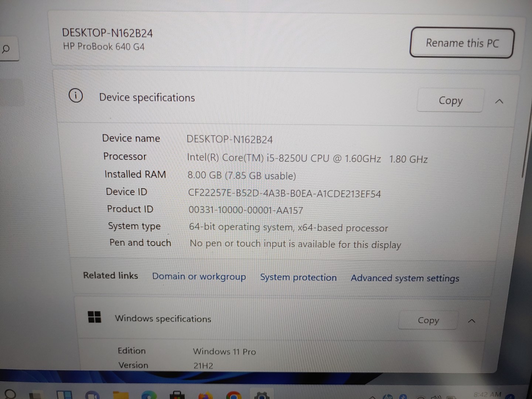Screen dimensions: 532x399
Task: Open Microsoft Store from the taskbar
Action: tap(177, 395)
